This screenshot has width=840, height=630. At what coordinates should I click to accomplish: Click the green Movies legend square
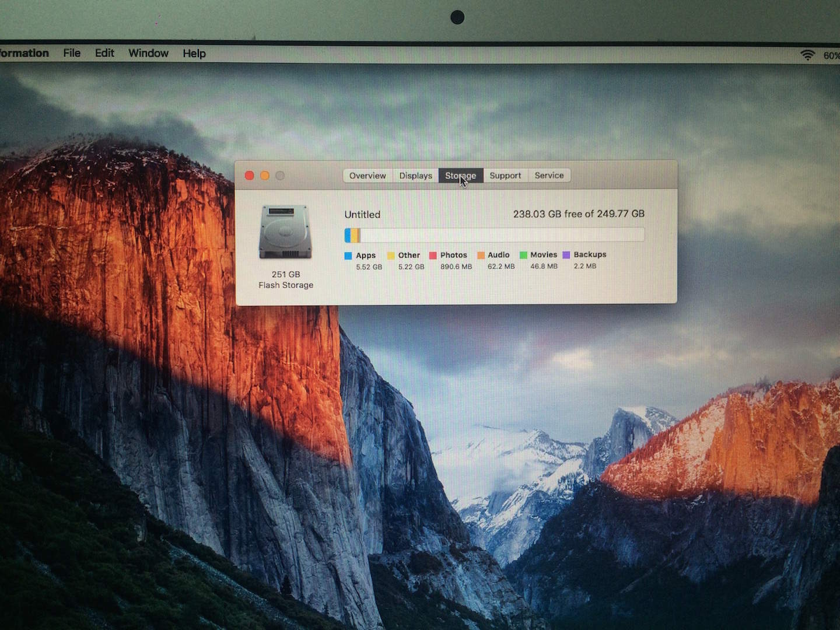523,255
